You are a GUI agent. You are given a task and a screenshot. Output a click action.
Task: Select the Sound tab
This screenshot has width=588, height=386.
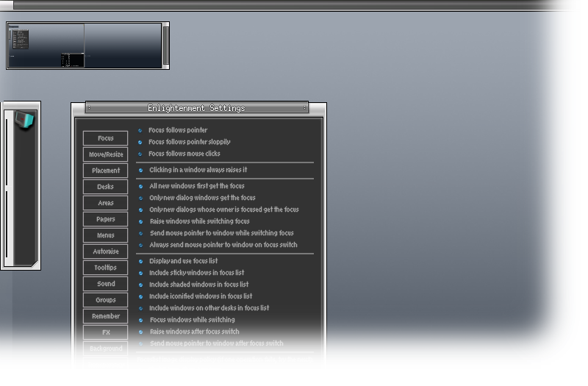(105, 284)
